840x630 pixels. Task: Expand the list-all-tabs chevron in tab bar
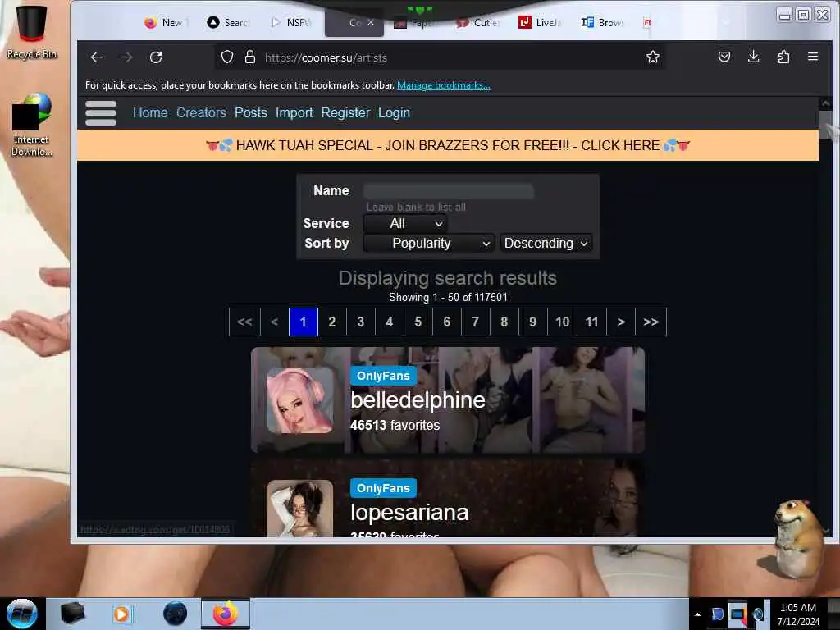[x=726, y=22]
